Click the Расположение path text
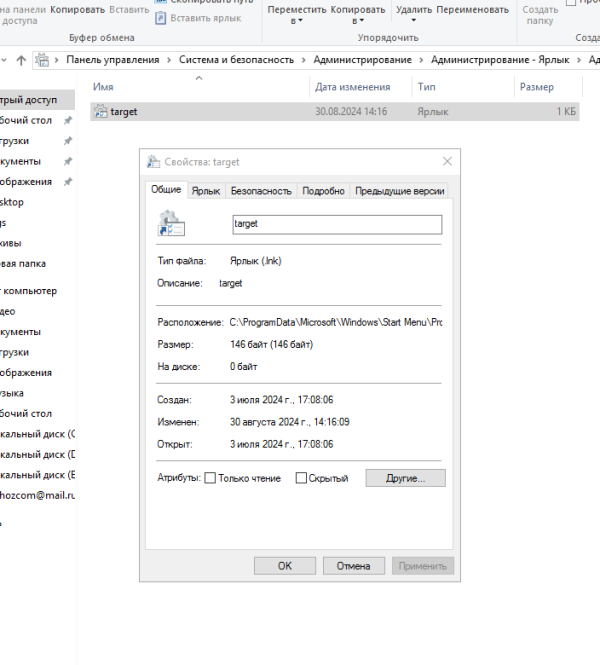Viewport: 600px width, 665px height. coord(336,322)
